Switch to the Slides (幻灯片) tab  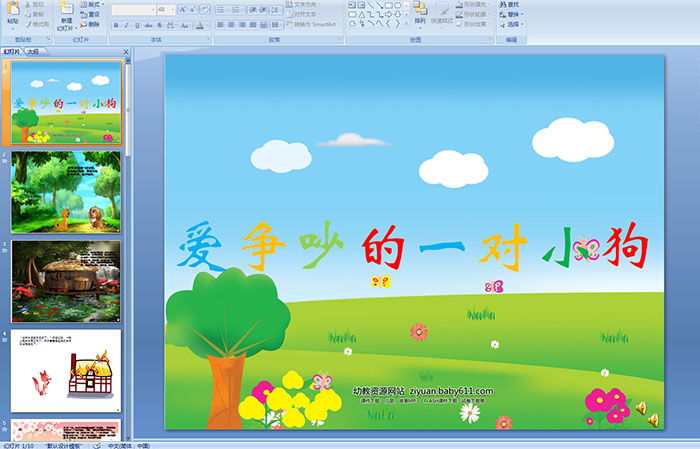point(12,52)
